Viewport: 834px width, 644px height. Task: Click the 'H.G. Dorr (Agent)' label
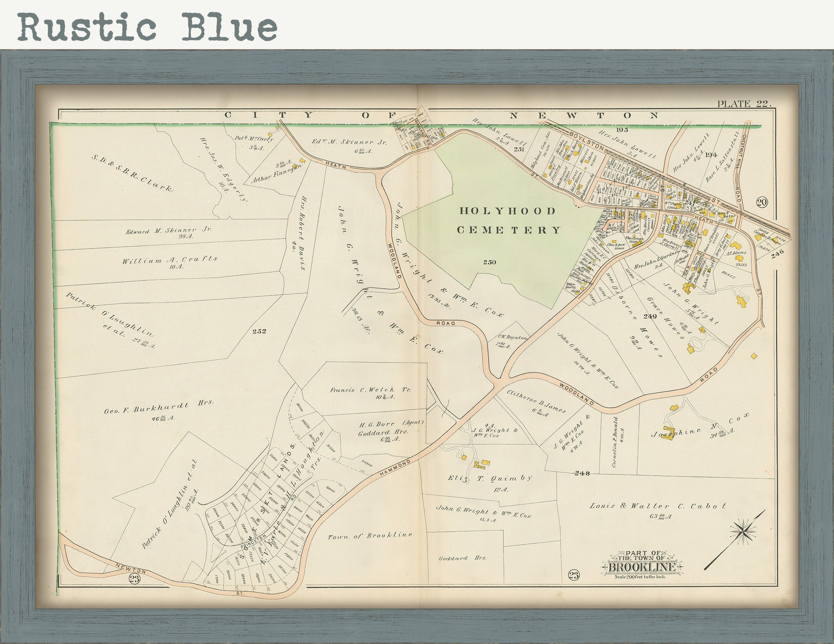391,424
